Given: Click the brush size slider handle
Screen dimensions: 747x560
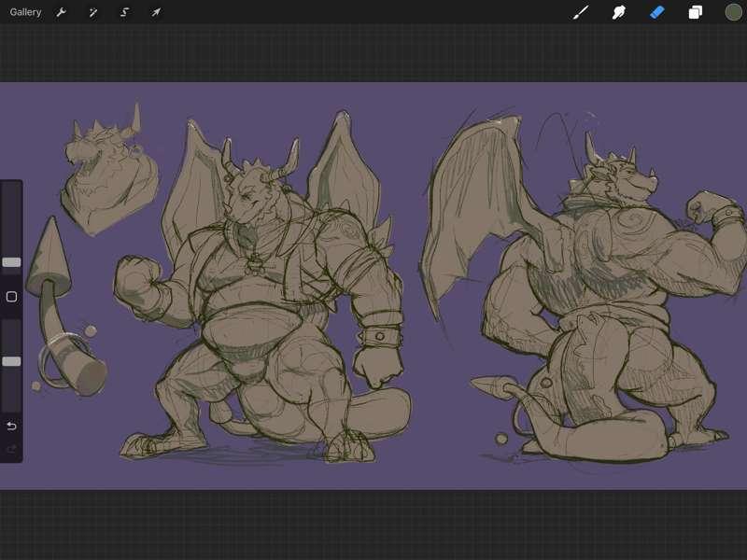Looking at the screenshot, I should point(11,262).
